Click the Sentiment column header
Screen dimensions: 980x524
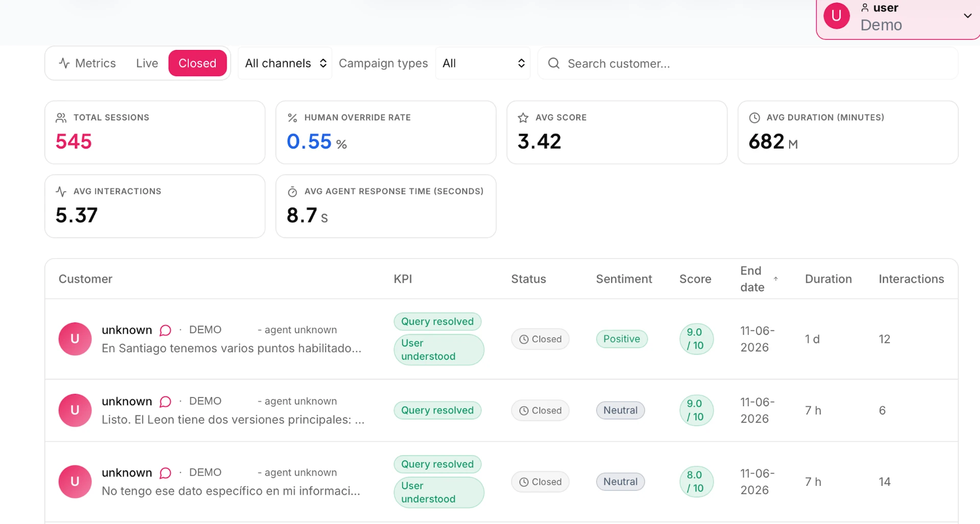[624, 279]
